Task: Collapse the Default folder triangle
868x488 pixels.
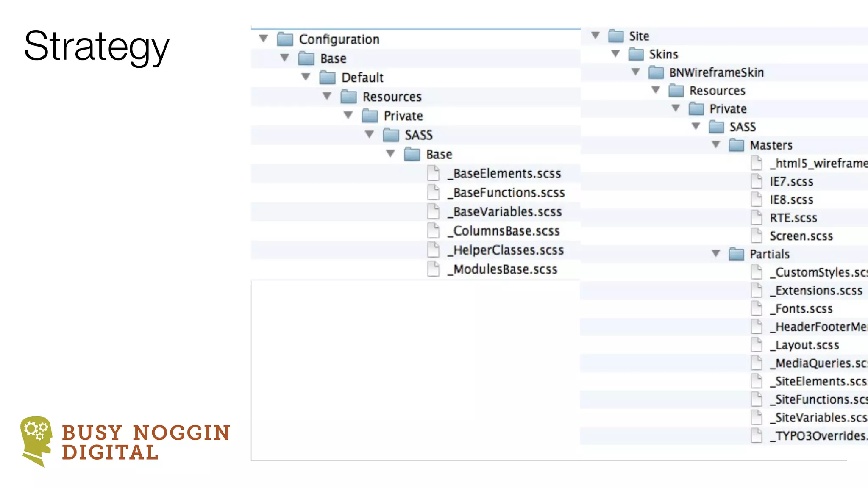Action: 306,77
